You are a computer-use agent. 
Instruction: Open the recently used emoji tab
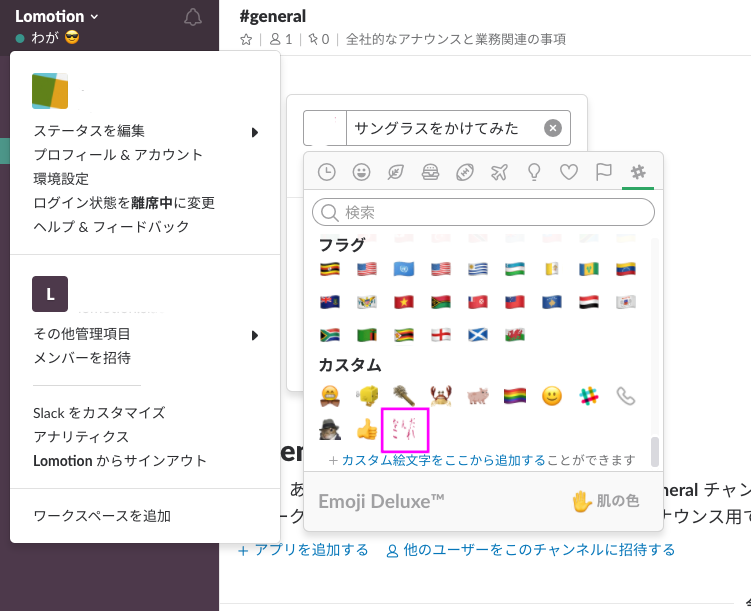(327, 172)
